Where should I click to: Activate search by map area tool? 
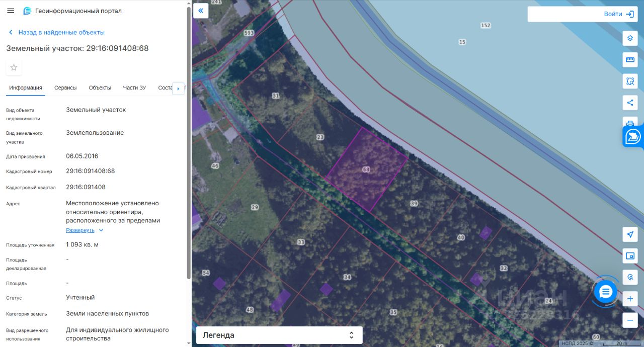630,81
